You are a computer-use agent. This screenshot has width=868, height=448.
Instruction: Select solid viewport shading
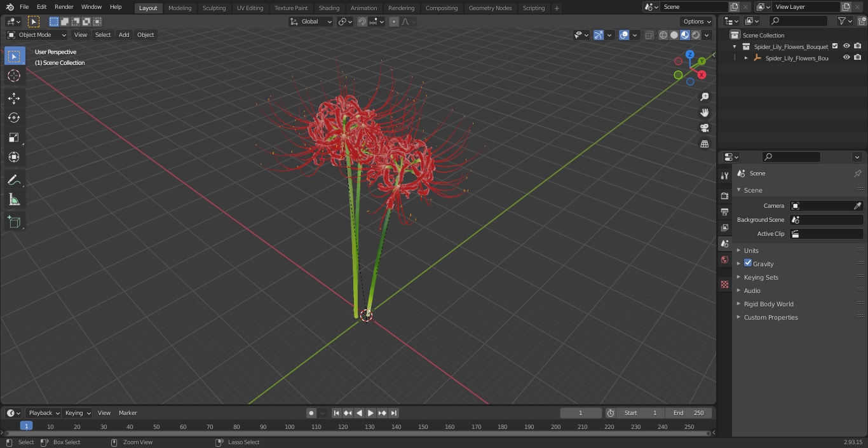point(674,35)
